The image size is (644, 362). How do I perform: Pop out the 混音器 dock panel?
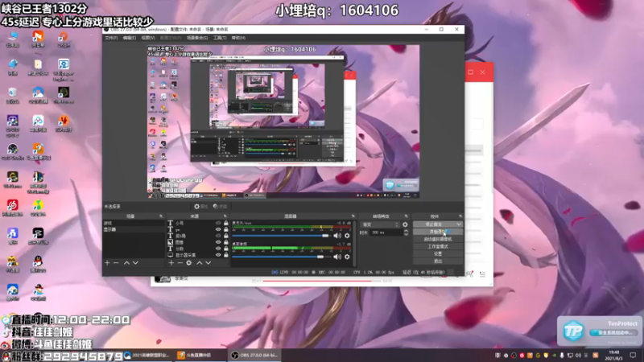(353, 216)
